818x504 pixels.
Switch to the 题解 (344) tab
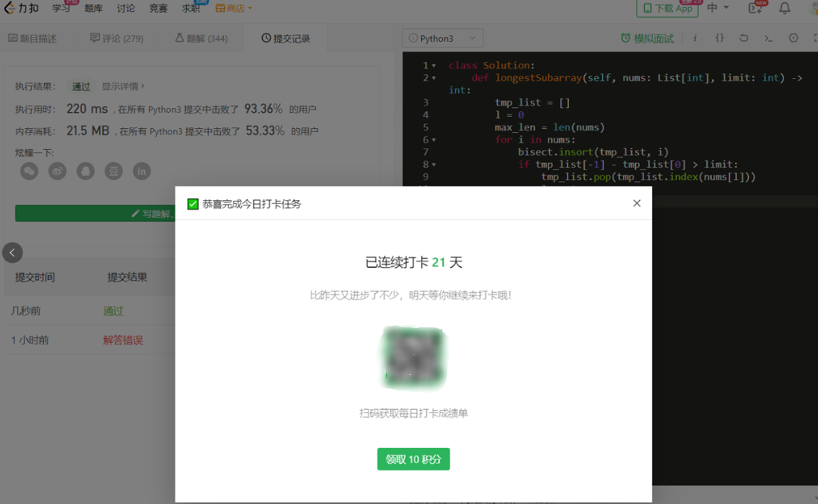coord(201,38)
